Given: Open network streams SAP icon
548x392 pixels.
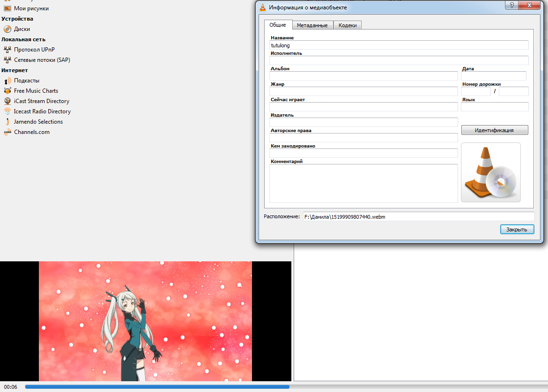Looking at the screenshot, I should 7,60.
